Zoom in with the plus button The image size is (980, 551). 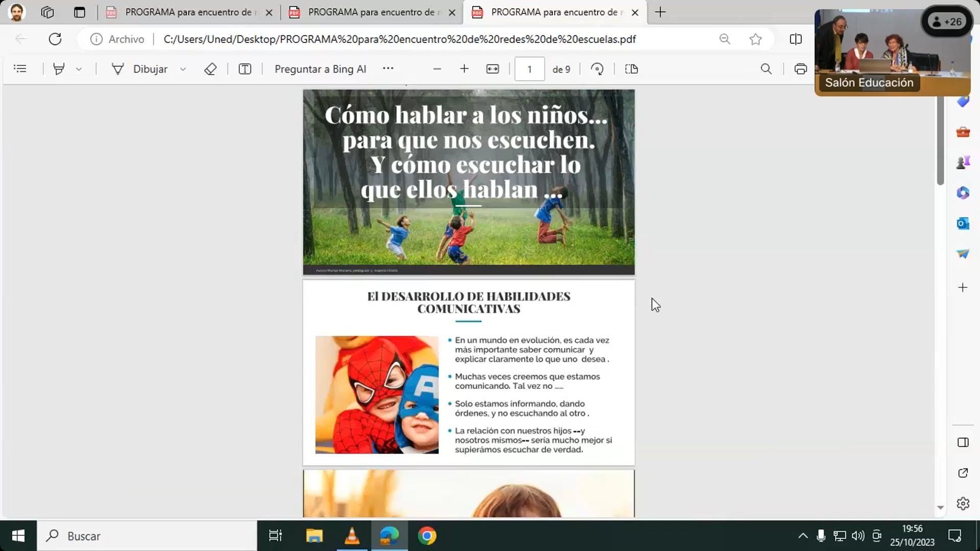464,69
